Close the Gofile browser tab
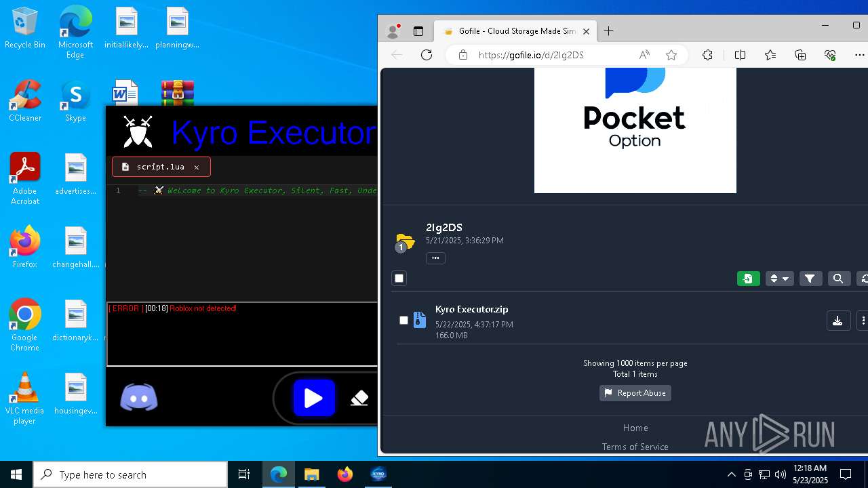Image resolution: width=868 pixels, height=488 pixels. [x=586, y=31]
